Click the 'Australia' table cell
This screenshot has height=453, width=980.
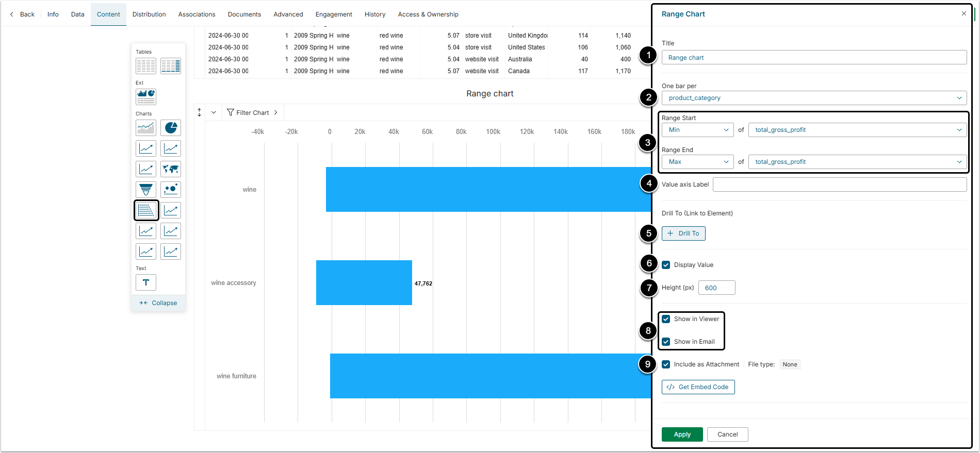[x=520, y=59]
